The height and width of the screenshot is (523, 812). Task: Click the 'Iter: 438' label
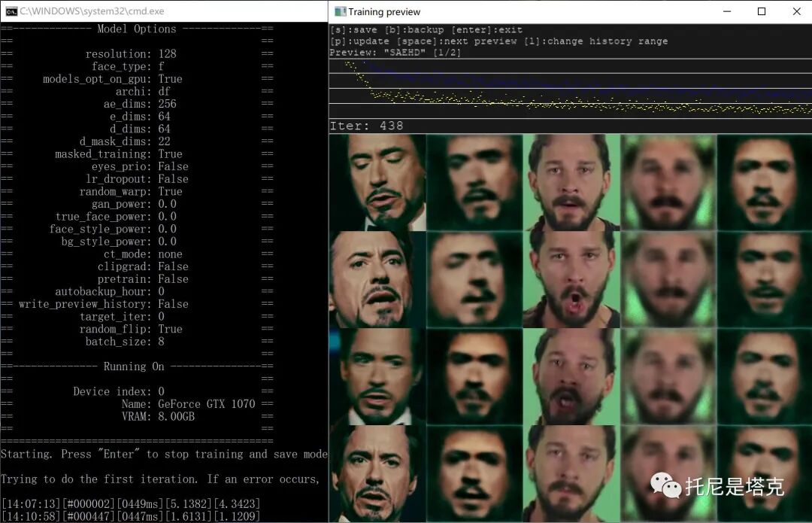pyautogui.click(x=366, y=126)
